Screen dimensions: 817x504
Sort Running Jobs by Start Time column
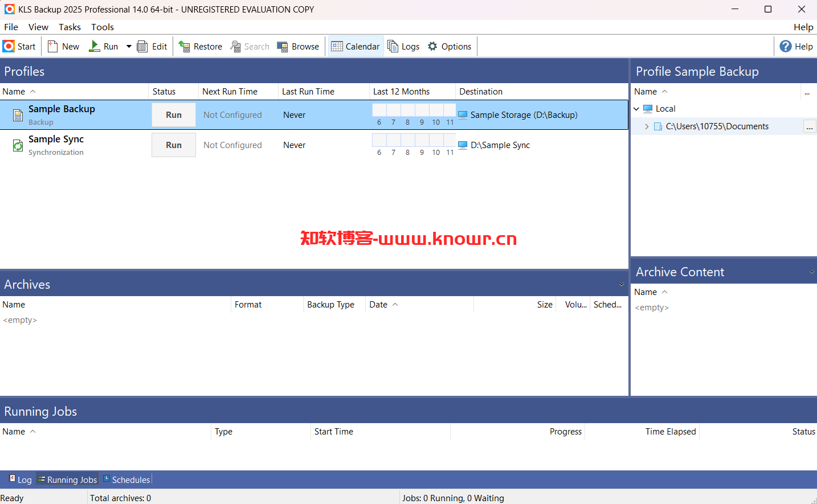(x=380, y=432)
